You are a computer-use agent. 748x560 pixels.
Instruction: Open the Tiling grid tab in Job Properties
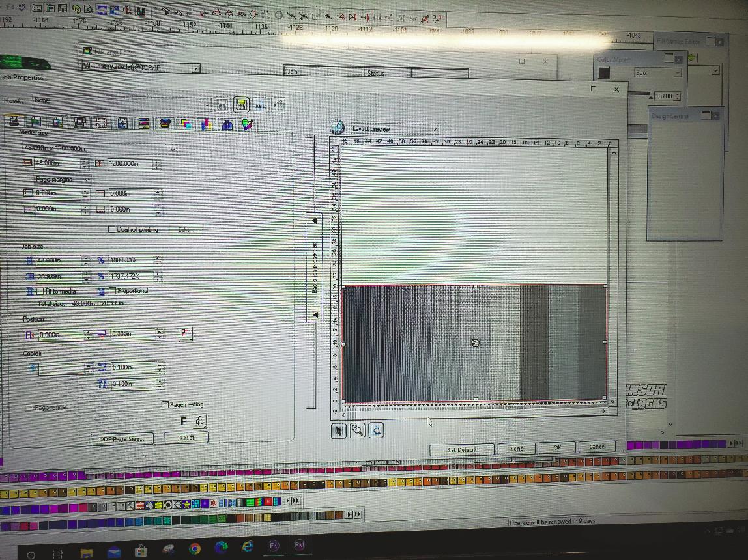101,123
